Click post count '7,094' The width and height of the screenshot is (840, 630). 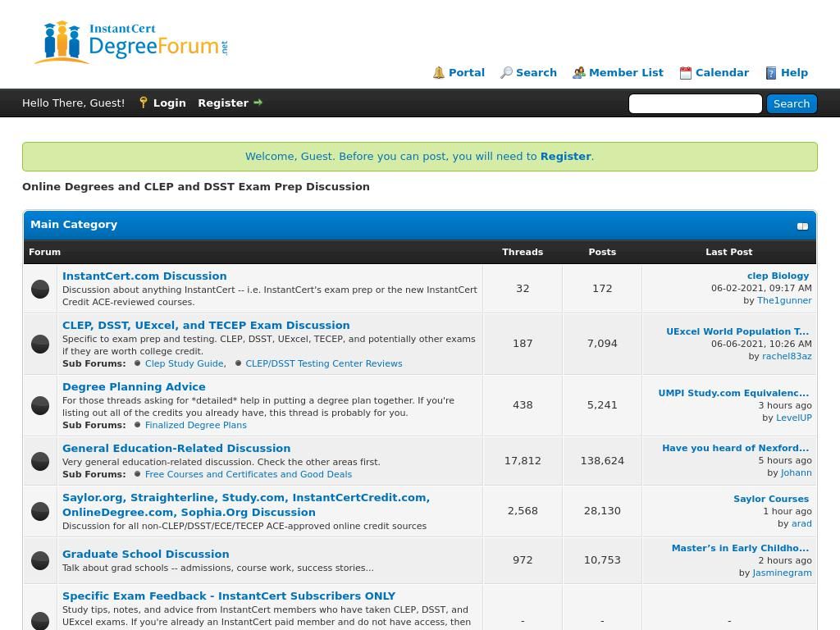pyautogui.click(x=602, y=344)
